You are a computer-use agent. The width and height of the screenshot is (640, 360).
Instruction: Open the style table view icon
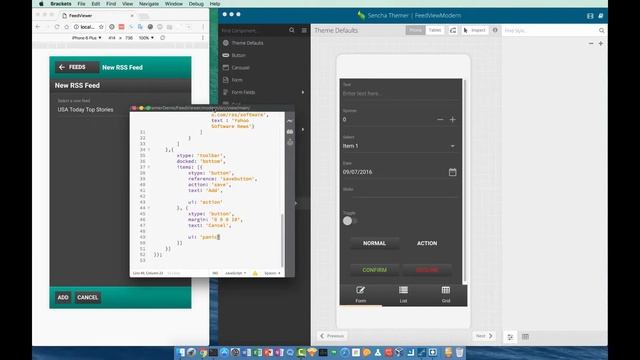[525, 337]
